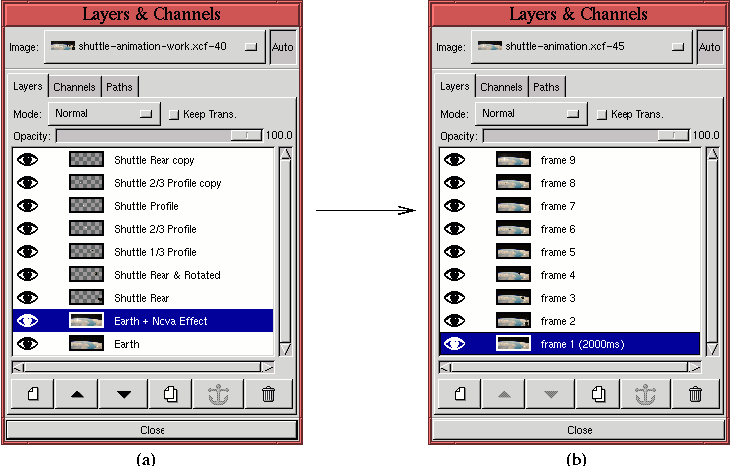Lower layer using down arrow in left dialog
Viewport: 731px width, 466px height.
tap(123, 394)
